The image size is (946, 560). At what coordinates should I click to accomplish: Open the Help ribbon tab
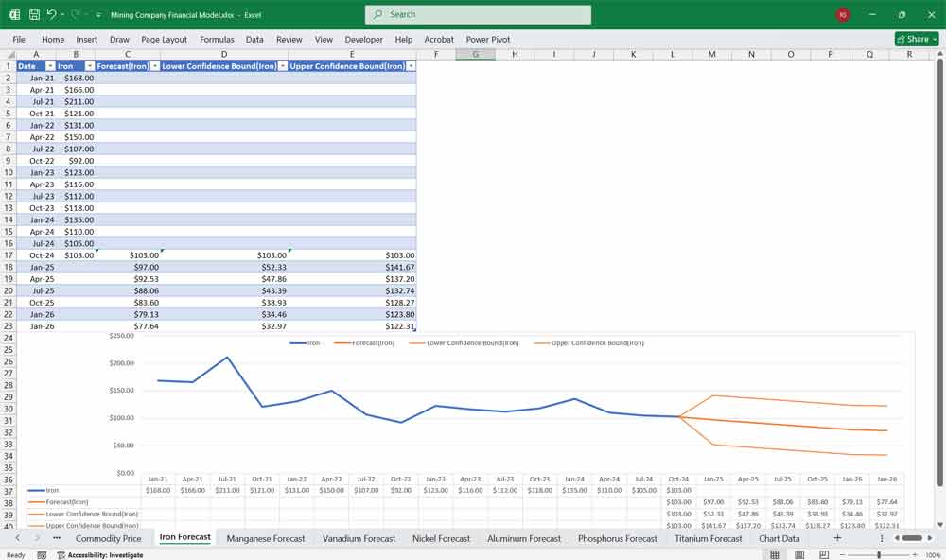coord(404,39)
